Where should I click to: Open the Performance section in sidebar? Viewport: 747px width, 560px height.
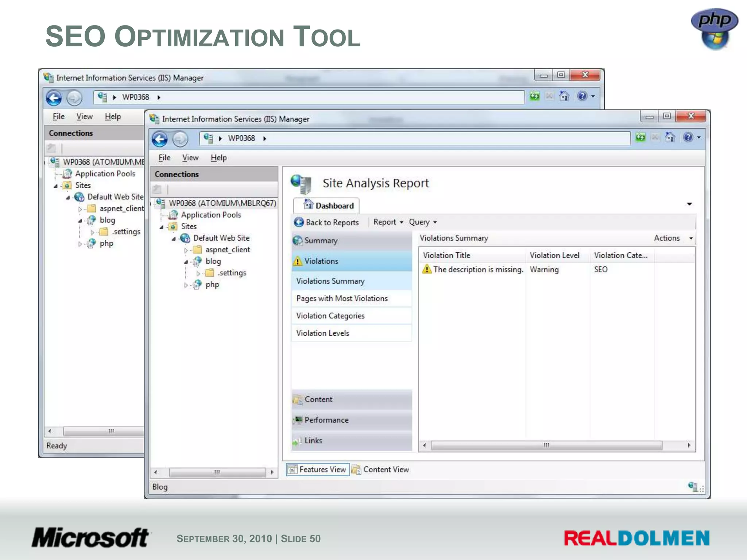tap(352, 420)
